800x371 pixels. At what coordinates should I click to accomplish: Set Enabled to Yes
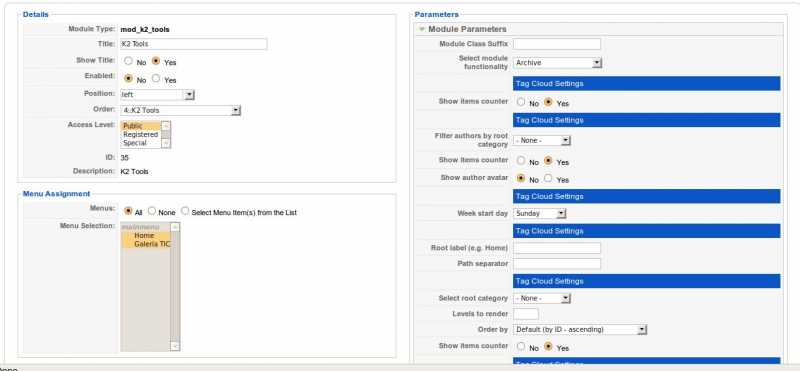pyautogui.click(x=156, y=79)
